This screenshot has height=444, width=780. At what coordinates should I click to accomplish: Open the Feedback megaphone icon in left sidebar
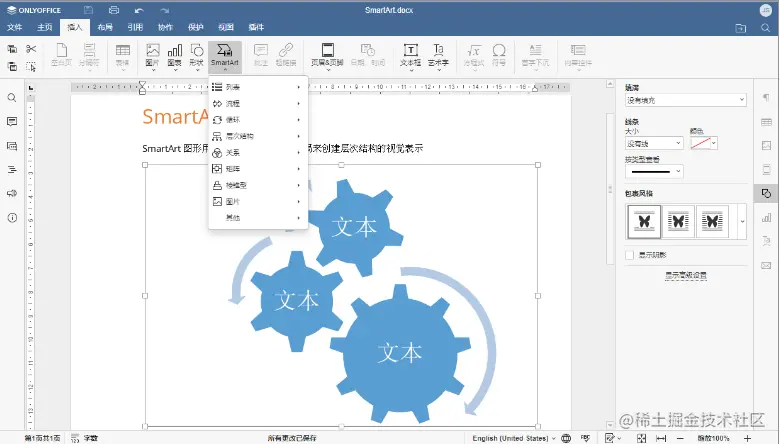pos(12,193)
